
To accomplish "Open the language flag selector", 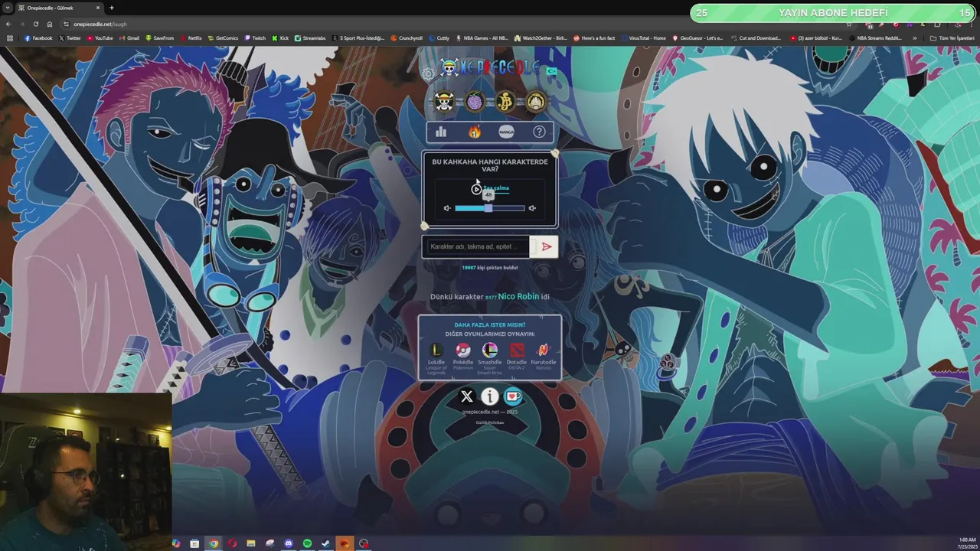I will [x=551, y=71].
